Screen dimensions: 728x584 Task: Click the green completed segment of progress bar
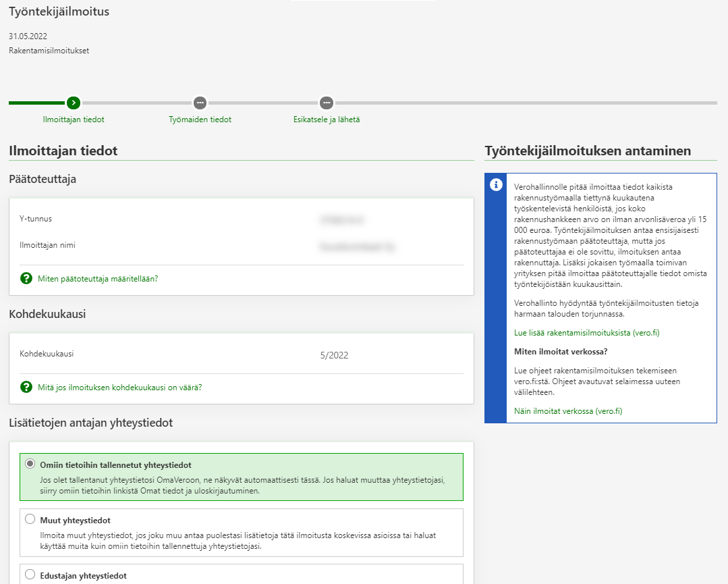point(37,103)
